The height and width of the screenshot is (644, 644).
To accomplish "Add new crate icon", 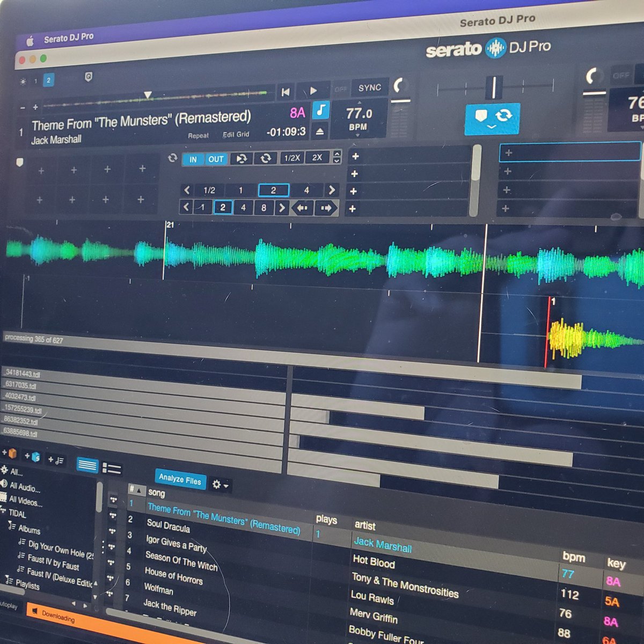I will (x=10, y=453).
